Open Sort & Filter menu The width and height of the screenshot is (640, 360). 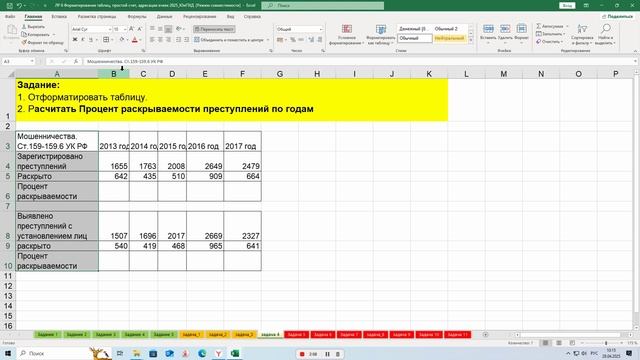tap(582, 34)
